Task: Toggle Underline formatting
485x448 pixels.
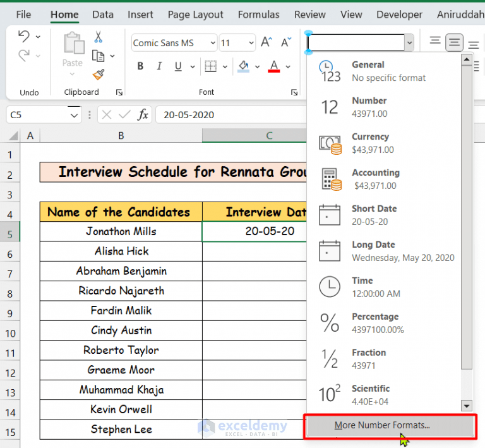Action: 178,66
